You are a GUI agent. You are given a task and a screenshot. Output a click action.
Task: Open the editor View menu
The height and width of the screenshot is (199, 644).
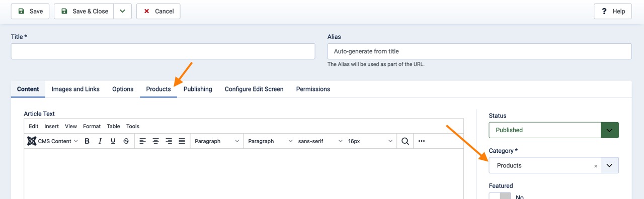(x=71, y=126)
